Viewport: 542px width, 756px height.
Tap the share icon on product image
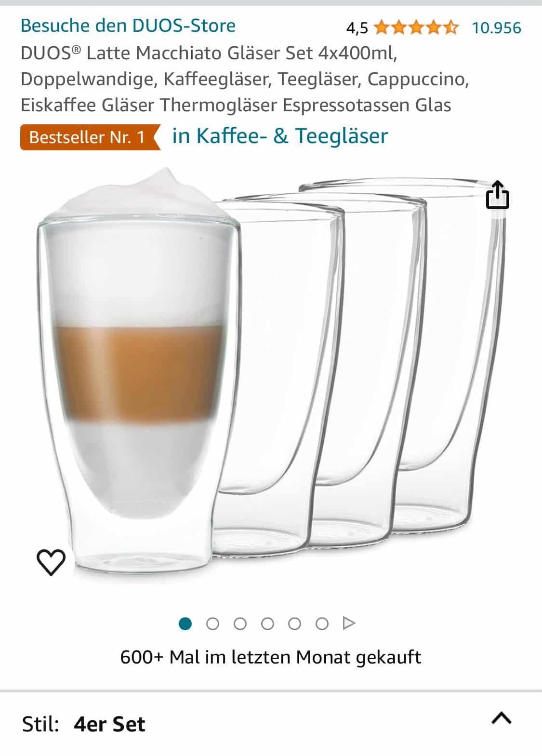coord(497,195)
